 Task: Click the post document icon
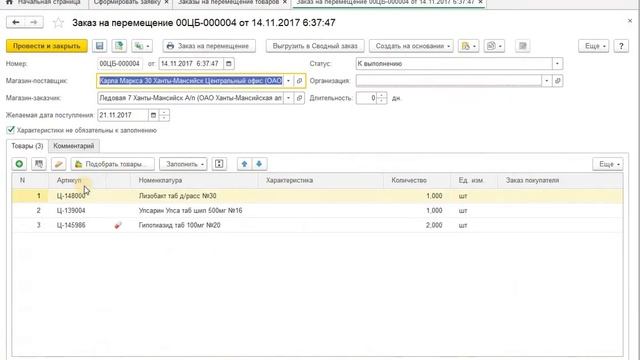coord(119,46)
